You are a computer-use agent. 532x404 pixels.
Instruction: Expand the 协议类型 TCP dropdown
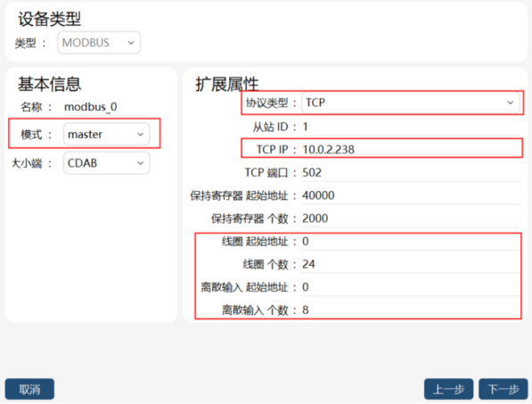[x=410, y=103]
